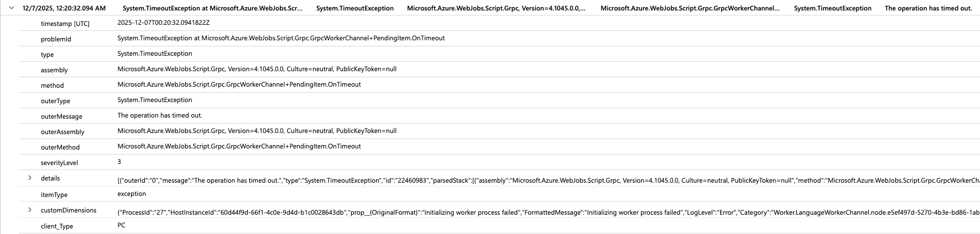The height and width of the screenshot is (234, 980).
Task: Select the outerAssembly value text
Action: click(257, 131)
